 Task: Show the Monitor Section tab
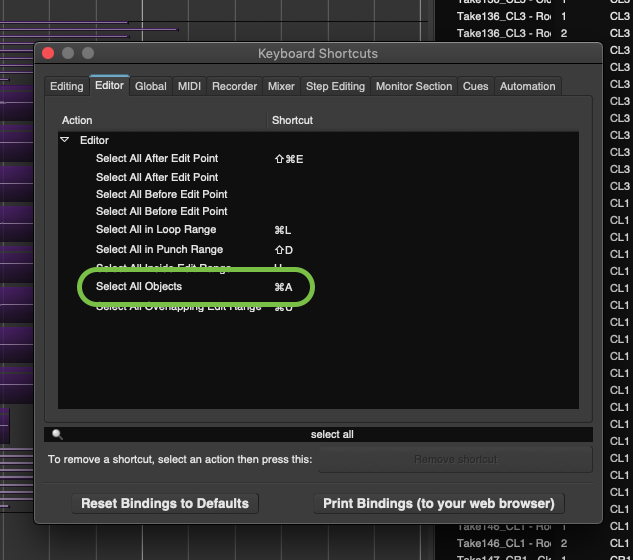pos(414,87)
